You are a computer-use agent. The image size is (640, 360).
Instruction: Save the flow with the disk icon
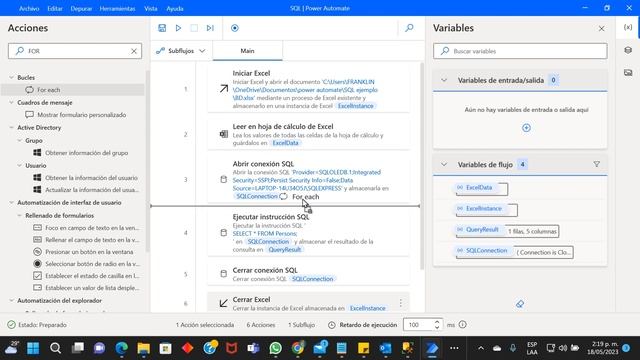click(x=162, y=28)
